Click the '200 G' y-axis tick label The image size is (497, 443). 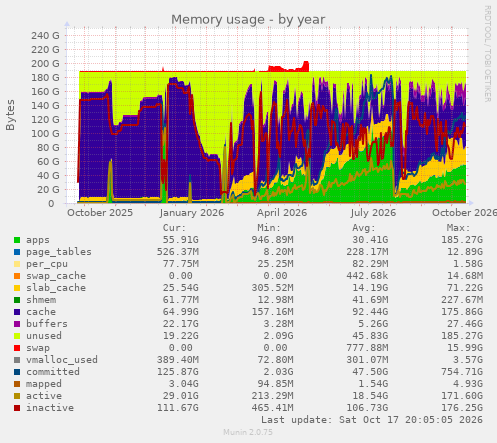click(x=45, y=64)
